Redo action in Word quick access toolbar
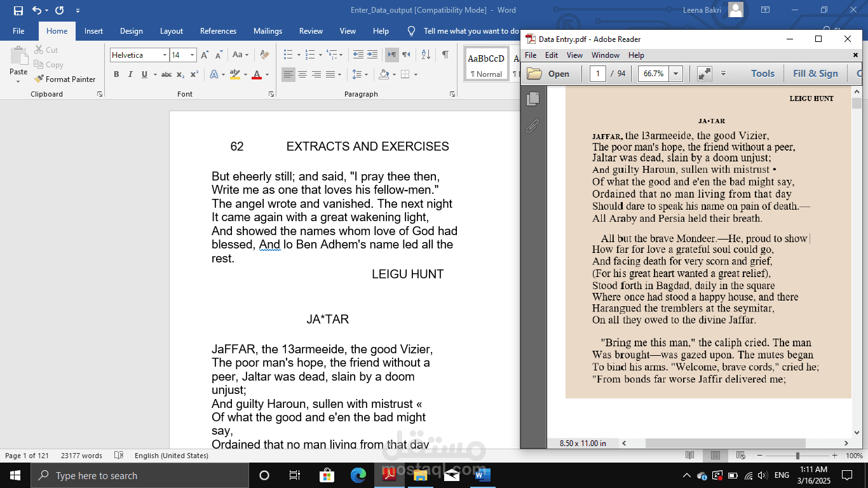The image size is (868, 488). pyautogui.click(x=59, y=10)
